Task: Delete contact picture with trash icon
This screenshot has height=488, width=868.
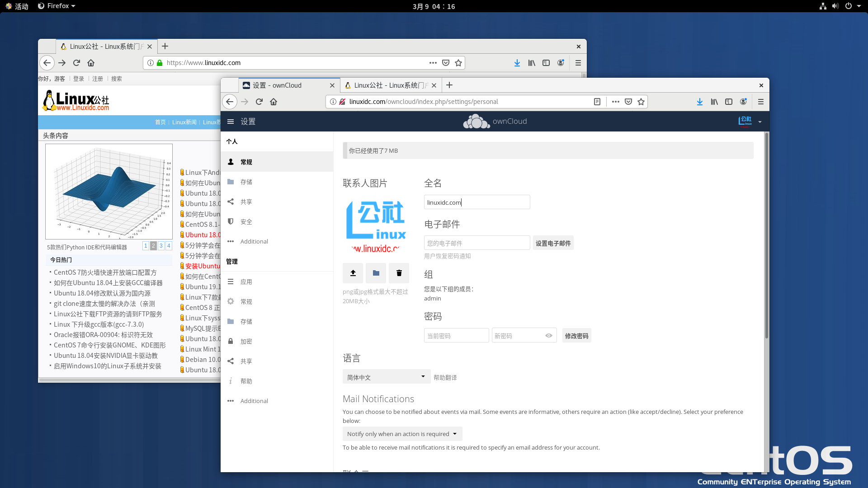Action: (x=399, y=273)
